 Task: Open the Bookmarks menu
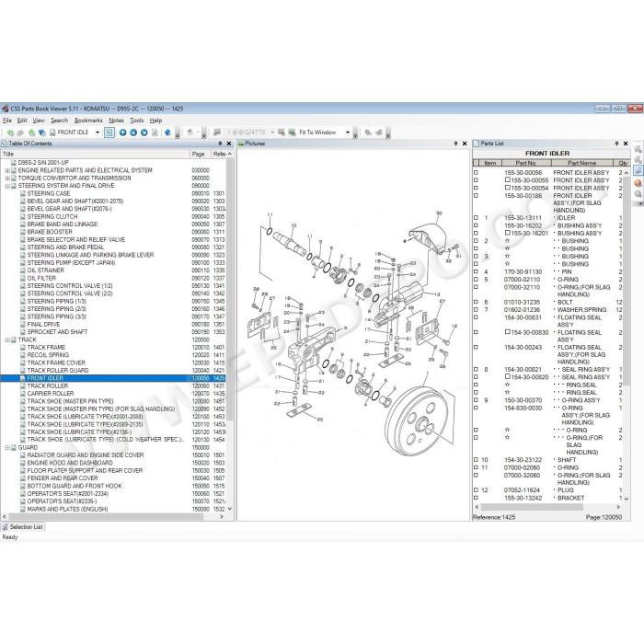pos(88,121)
